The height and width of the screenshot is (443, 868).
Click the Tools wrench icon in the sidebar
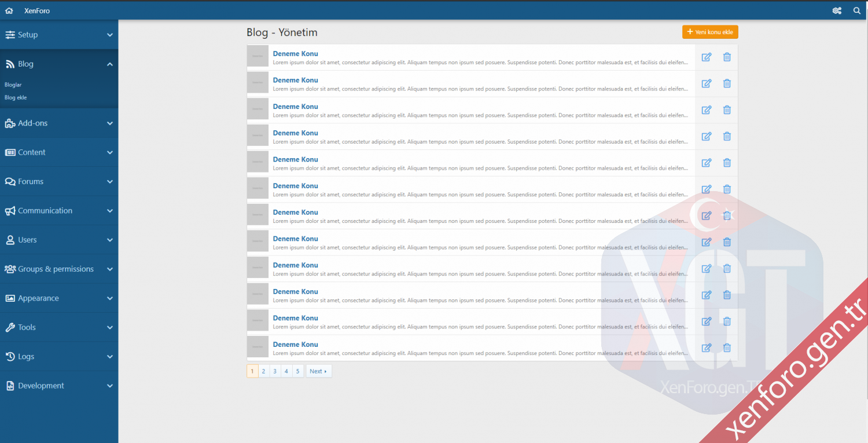(x=10, y=327)
